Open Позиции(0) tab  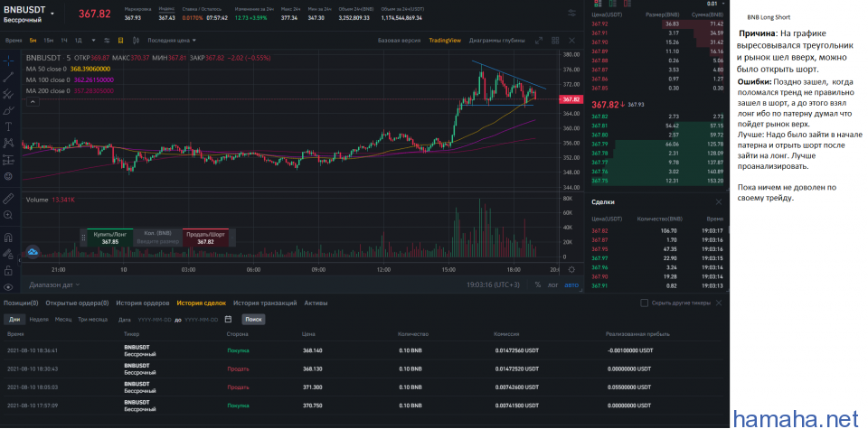pyautogui.click(x=21, y=303)
